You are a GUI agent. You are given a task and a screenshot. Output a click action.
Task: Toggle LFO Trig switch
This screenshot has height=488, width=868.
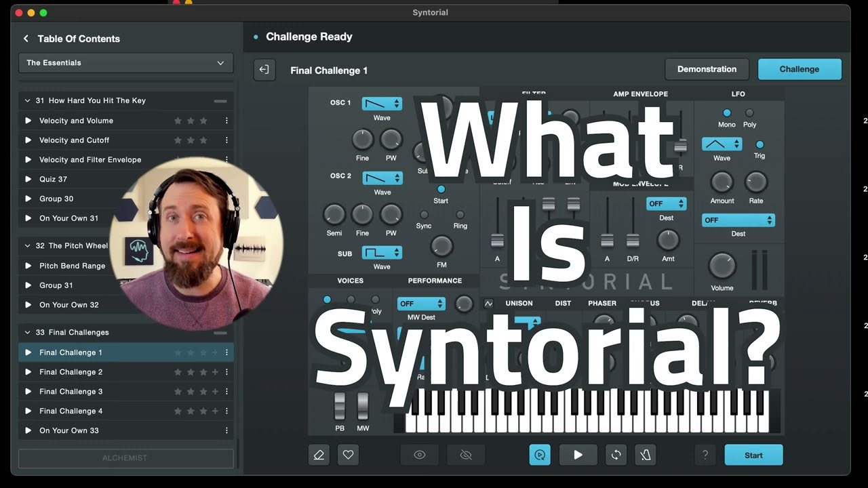[x=759, y=144]
